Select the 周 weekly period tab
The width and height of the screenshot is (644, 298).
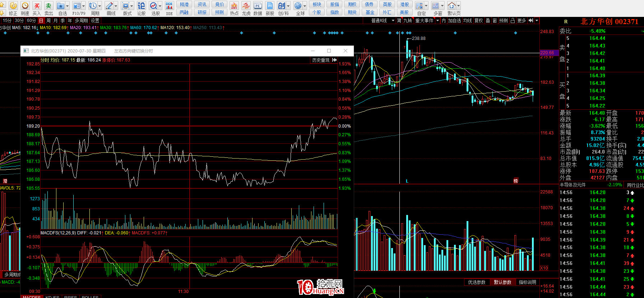click(48, 21)
